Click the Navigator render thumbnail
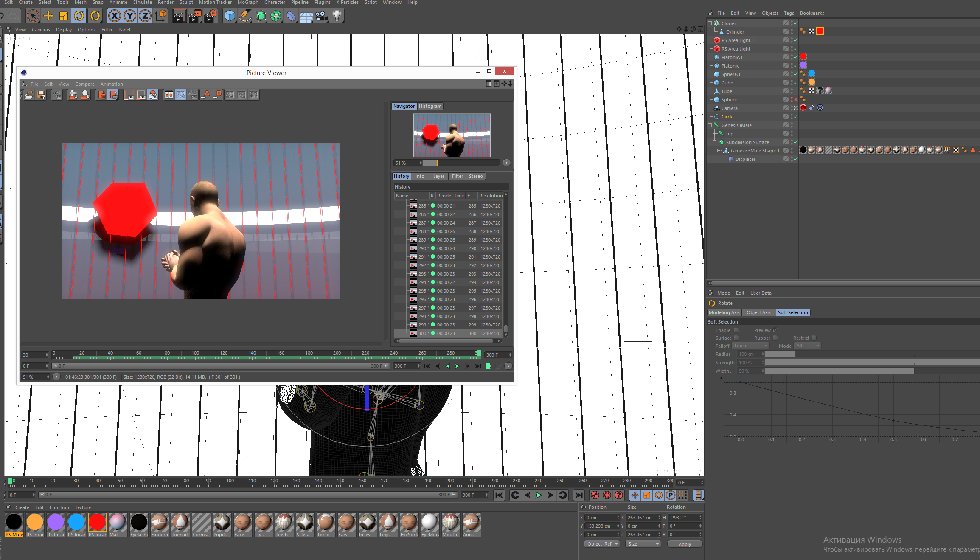This screenshot has height=560, width=980. coord(452,135)
